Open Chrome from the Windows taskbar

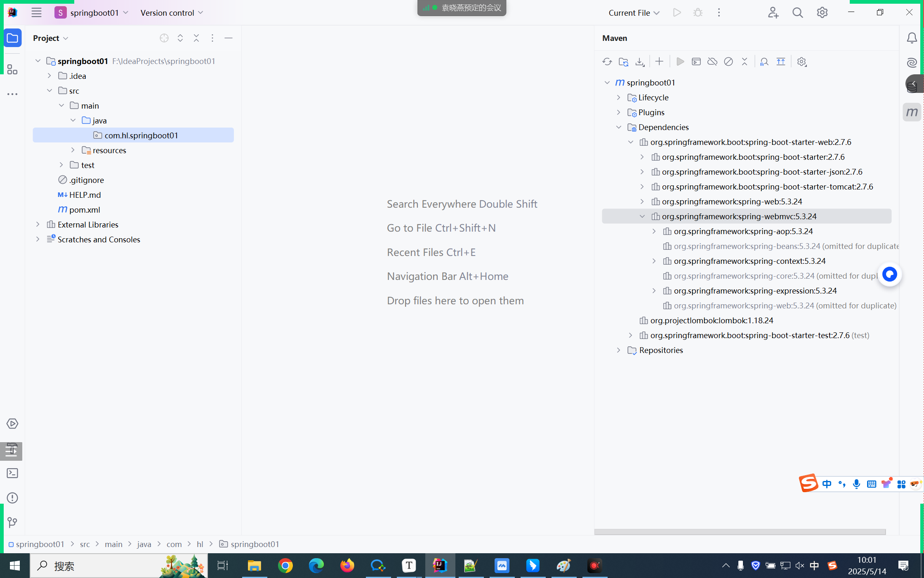coord(285,566)
